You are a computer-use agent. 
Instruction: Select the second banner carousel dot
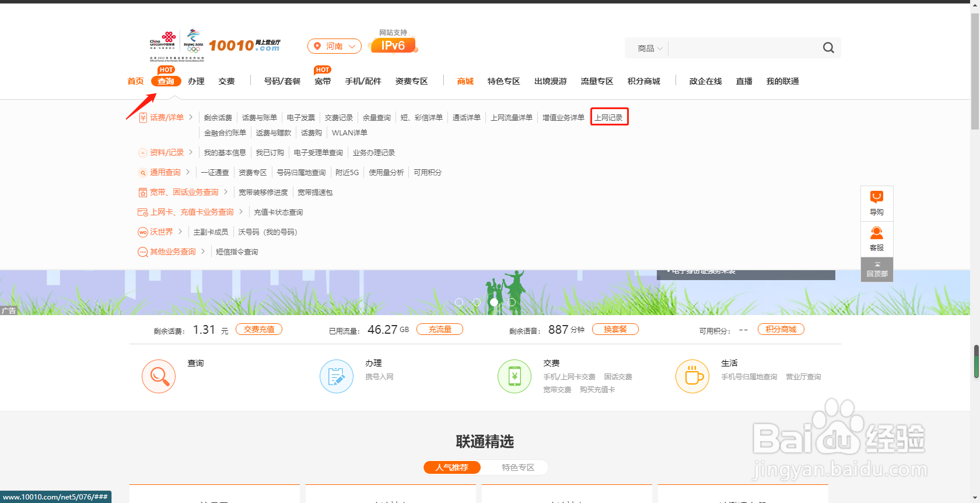click(477, 302)
